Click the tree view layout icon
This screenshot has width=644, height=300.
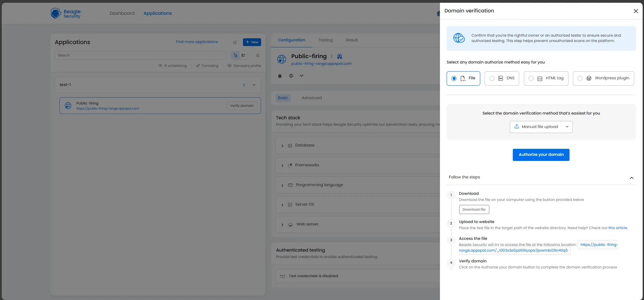click(x=236, y=55)
